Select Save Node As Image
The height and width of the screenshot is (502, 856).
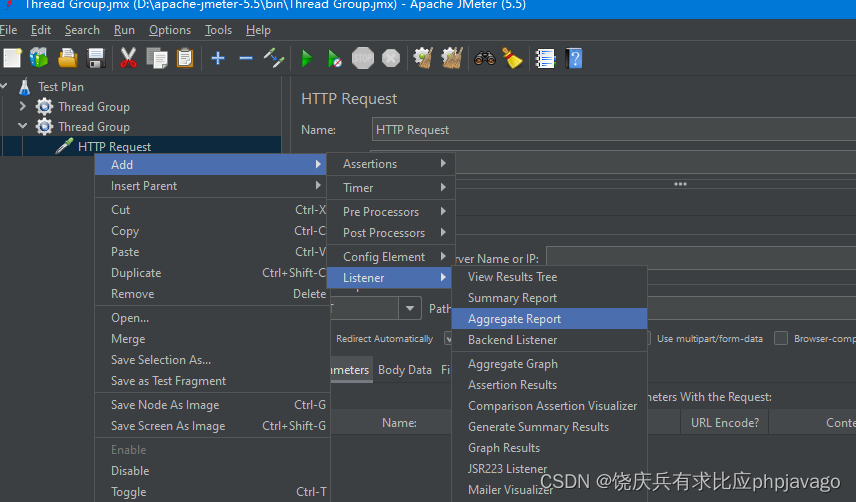[x=212, y=405]
